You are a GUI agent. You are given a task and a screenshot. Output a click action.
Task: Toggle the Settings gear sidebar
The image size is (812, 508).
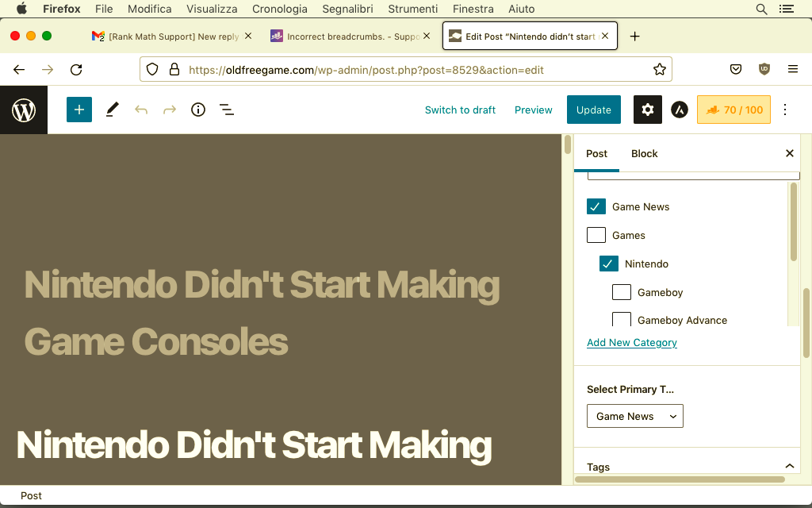point(648,110)
